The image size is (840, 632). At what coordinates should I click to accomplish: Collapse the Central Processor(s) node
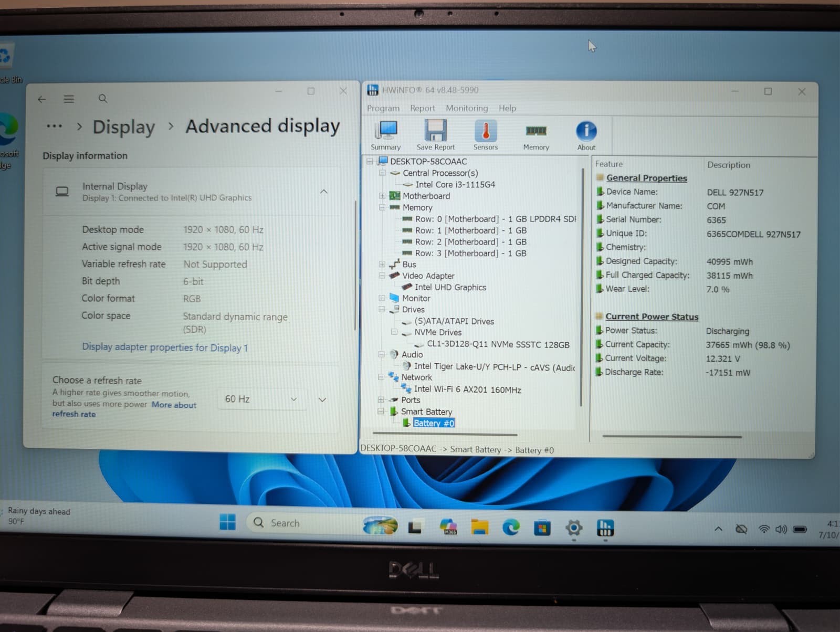382,173
